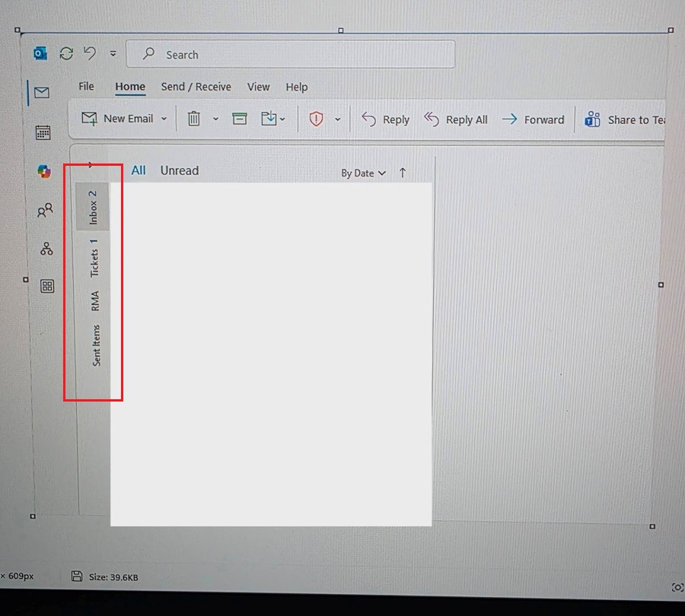The image size is (685, 616).
Task: Expand the Delete options dropdown arrow
Action: (215, 119)
